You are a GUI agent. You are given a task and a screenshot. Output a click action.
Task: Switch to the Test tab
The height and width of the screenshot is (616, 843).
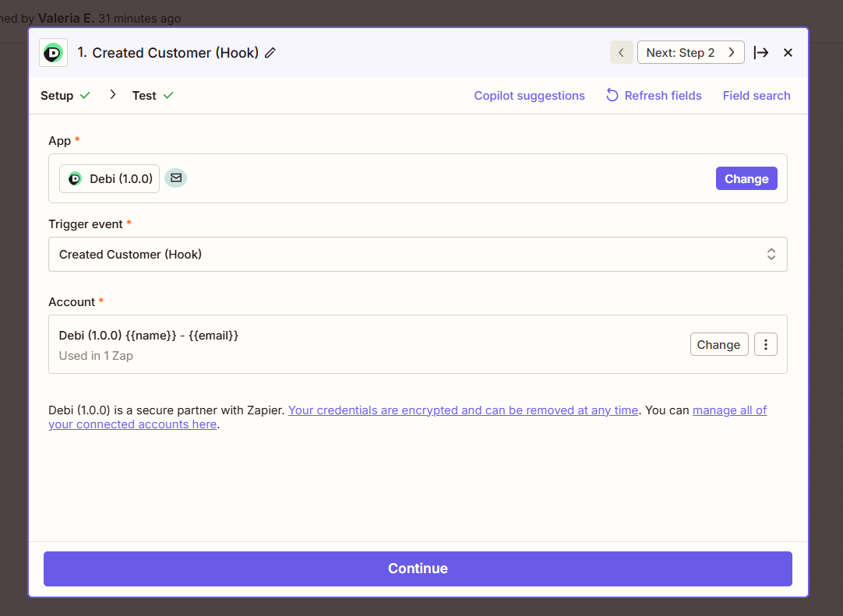point(153,96)
